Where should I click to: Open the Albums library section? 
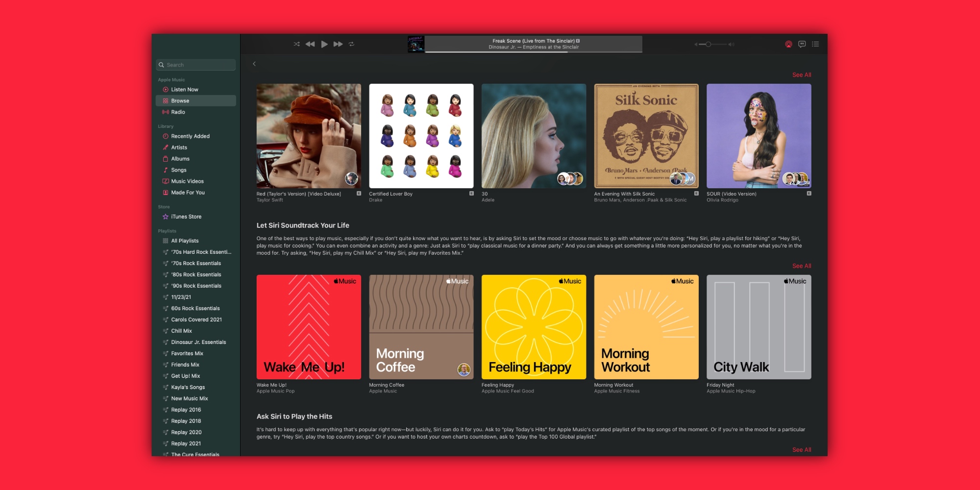coord(180,158)
